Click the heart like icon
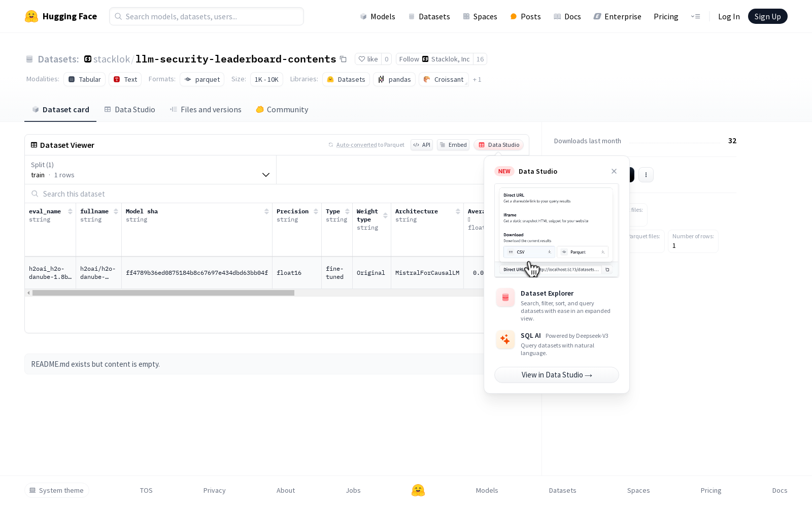 point(362,59)
